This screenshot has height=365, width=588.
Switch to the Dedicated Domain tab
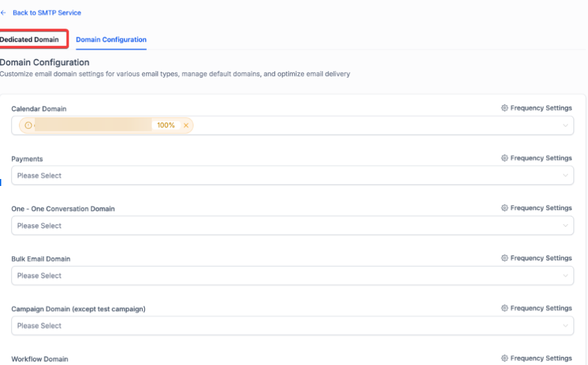(x=30, y=39)
